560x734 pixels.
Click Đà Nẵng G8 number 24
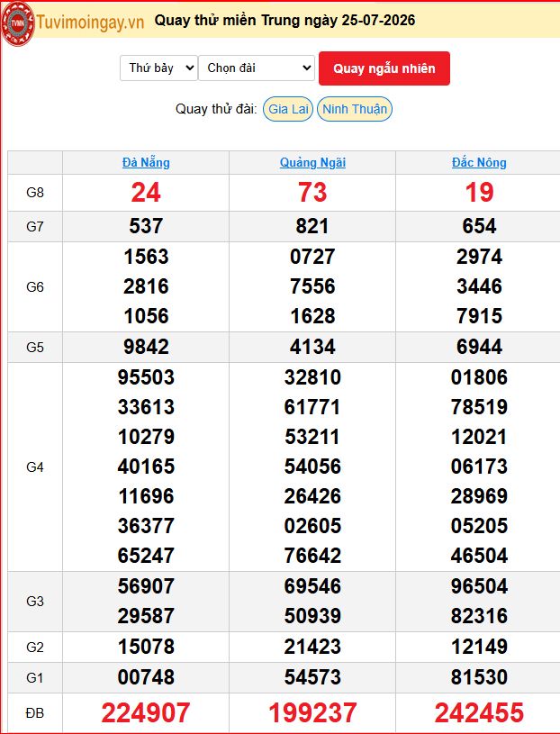point(146,193)
